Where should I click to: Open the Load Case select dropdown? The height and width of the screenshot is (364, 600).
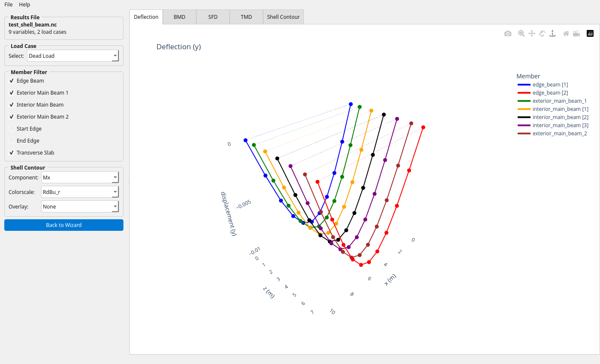pos(72,56)
